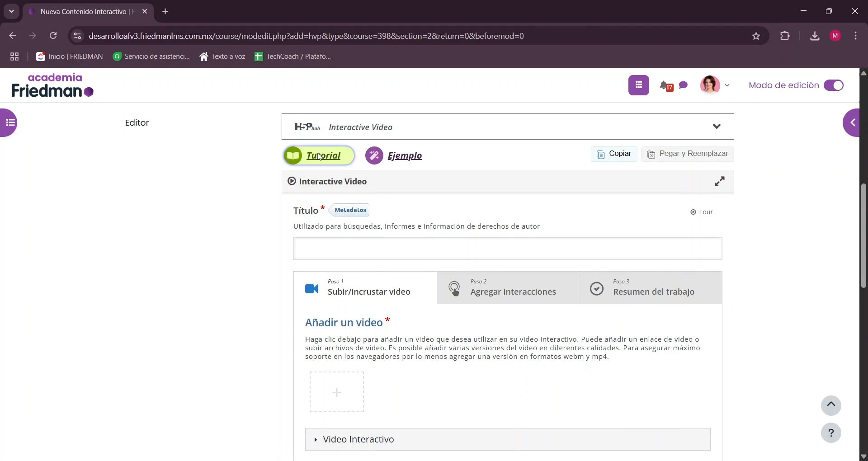Open Texto a voz bookmark
Screen dimensions: 868x461
[x=222, y=56]
